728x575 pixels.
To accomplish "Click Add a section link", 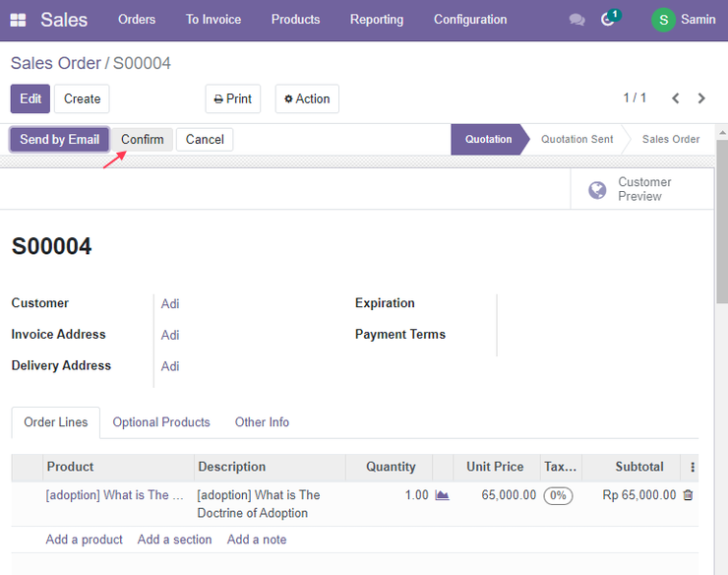I will click(x=174, y=540).
